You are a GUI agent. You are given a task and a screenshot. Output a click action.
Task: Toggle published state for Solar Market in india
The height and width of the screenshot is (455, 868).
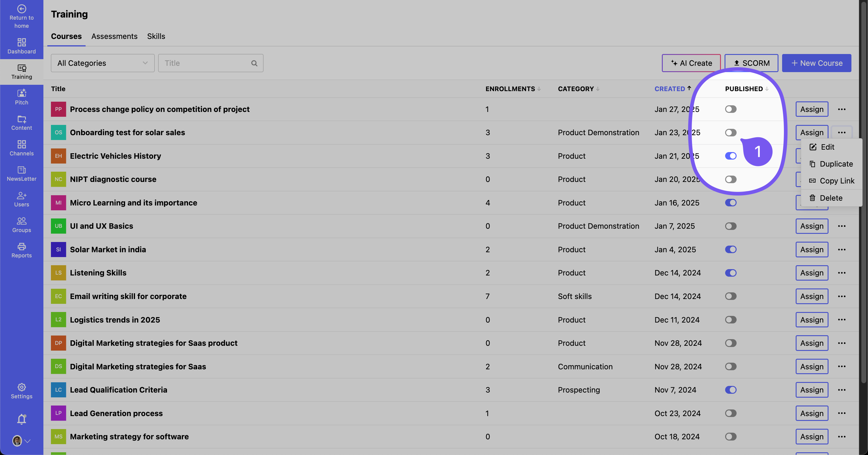(x=731, y=250)
